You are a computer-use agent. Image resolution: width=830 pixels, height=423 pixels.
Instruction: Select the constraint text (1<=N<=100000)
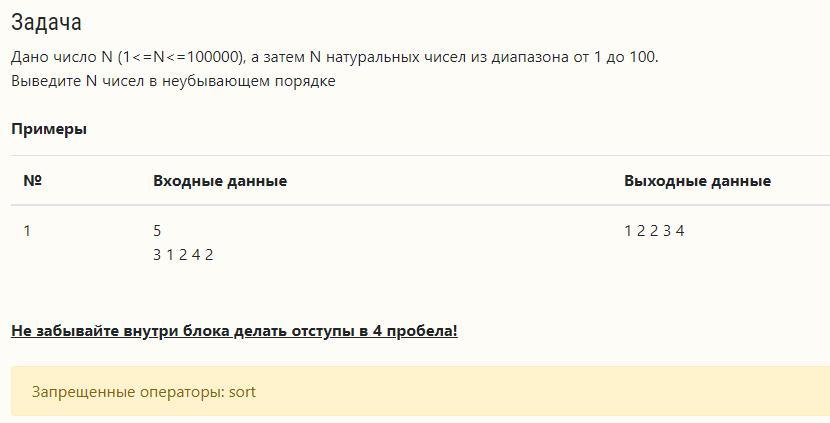coord(181,57)
